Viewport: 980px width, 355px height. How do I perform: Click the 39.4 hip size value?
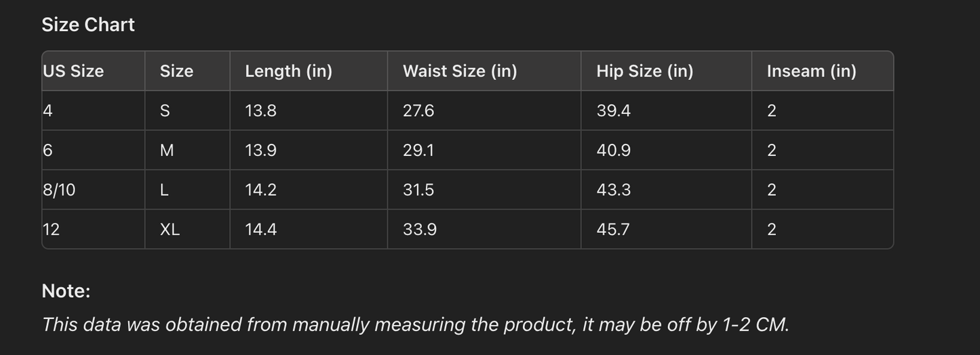pos(613,111)
